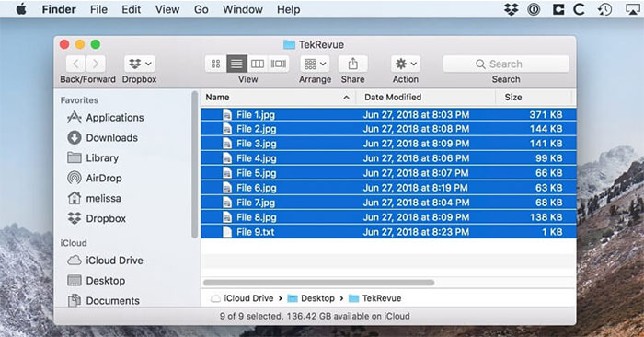Viewport: 644px width, 337px height.
Task: Click the Forward arrow button
Action: [x=96, y=64]
